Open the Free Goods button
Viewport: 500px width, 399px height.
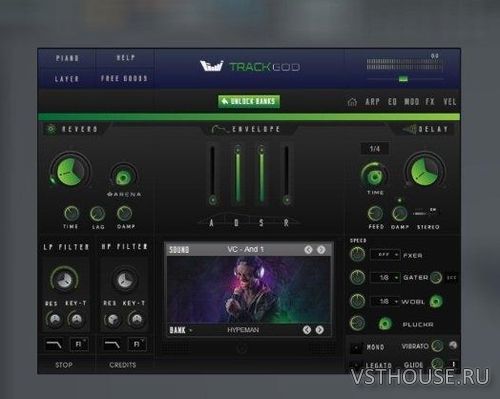pyautogui.click(x=124, y=78)
